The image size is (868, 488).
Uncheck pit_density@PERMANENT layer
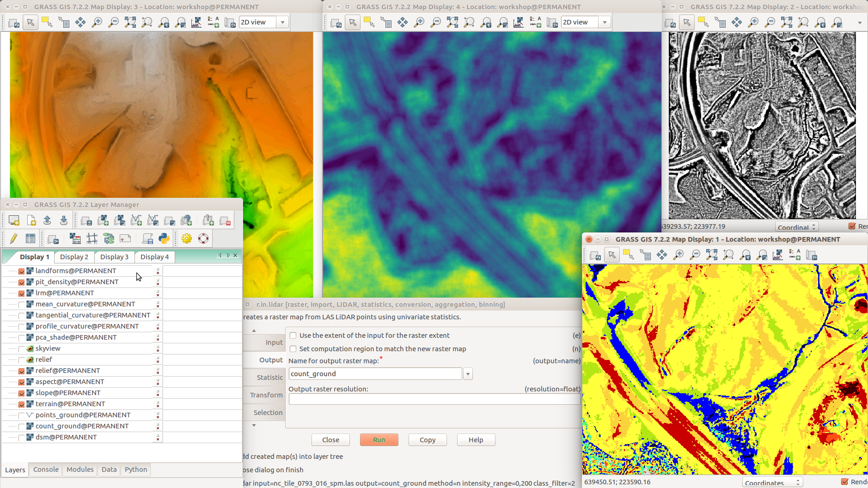[x=22, y=282]
